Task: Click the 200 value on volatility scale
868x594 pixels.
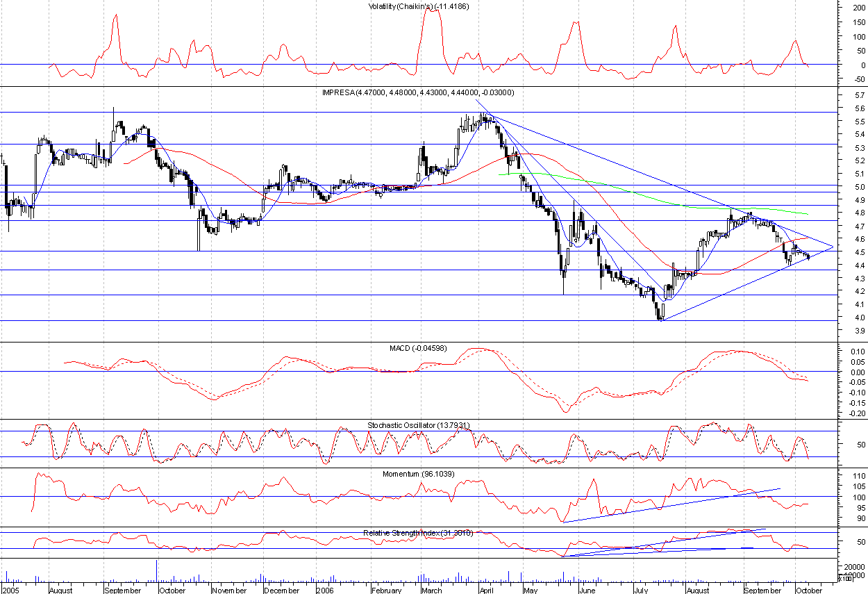Action: [x=840, y=8]
